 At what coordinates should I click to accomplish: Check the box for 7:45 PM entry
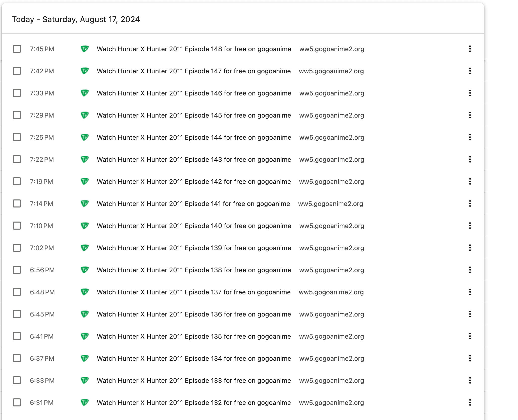pos(17,49)
